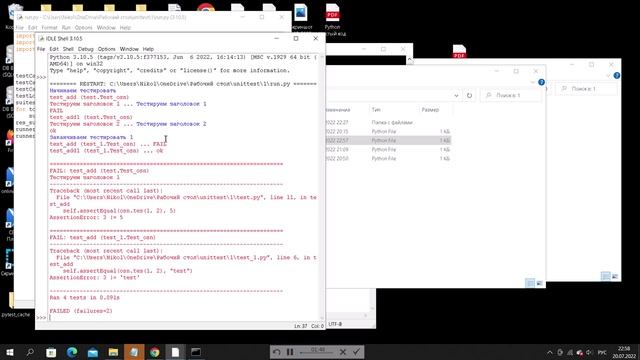This screenshot has height=360, width=640.
Task: Open help icon in rear Explorer window
Action: pos(617,76)
